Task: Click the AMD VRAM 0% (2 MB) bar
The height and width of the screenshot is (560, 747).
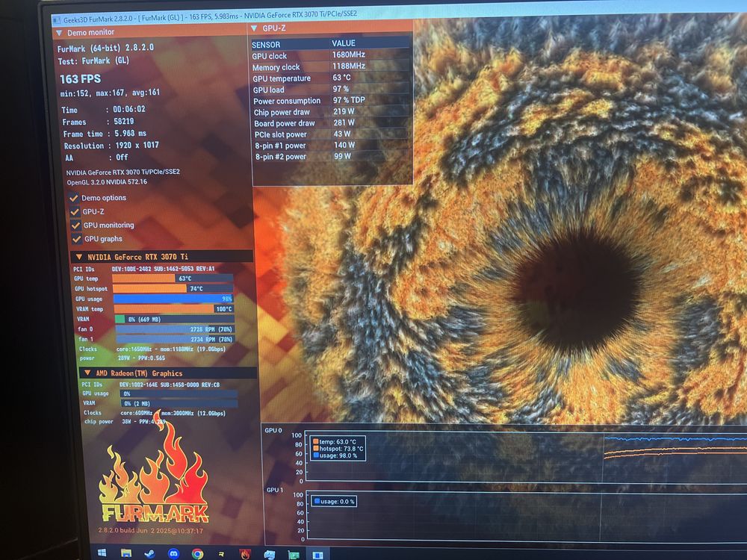Action: click(179, 403)
